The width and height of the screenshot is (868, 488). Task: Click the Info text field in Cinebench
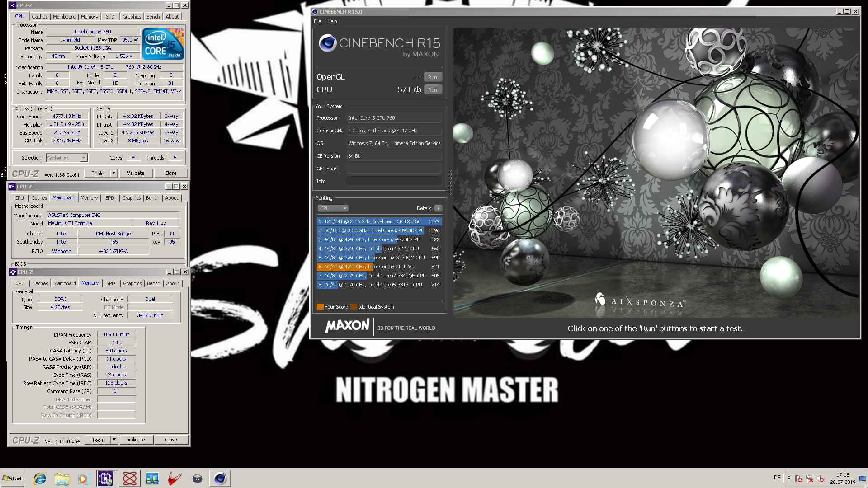coord(394,181)
